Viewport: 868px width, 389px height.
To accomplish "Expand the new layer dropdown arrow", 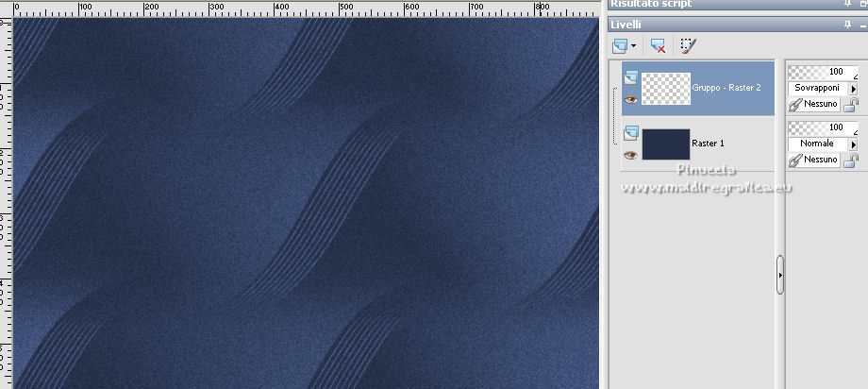I will (x=633, y=46).
